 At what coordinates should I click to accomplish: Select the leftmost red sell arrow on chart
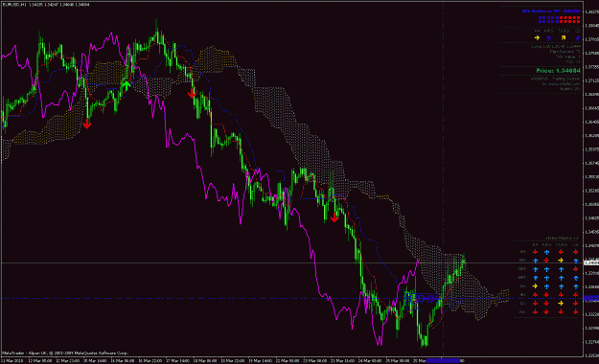click(86, 124)
